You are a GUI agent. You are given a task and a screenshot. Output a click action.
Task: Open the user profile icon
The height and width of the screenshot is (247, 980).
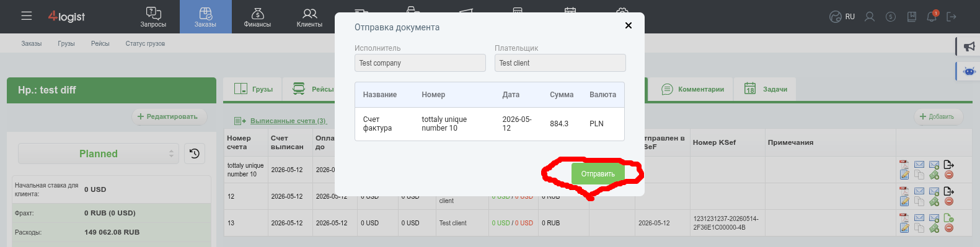(x=870, y=17)
